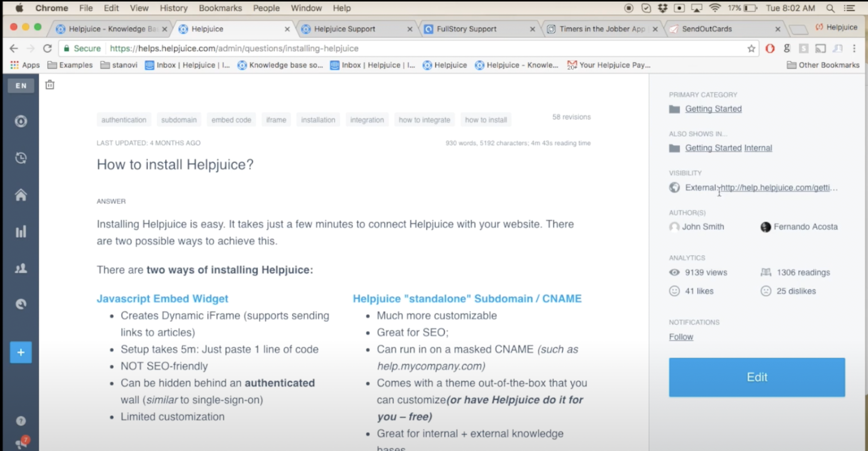Viewport: 868px width, 451px height.
Task: Open the Examples bookmarks folder
Action: pos(70,65)
